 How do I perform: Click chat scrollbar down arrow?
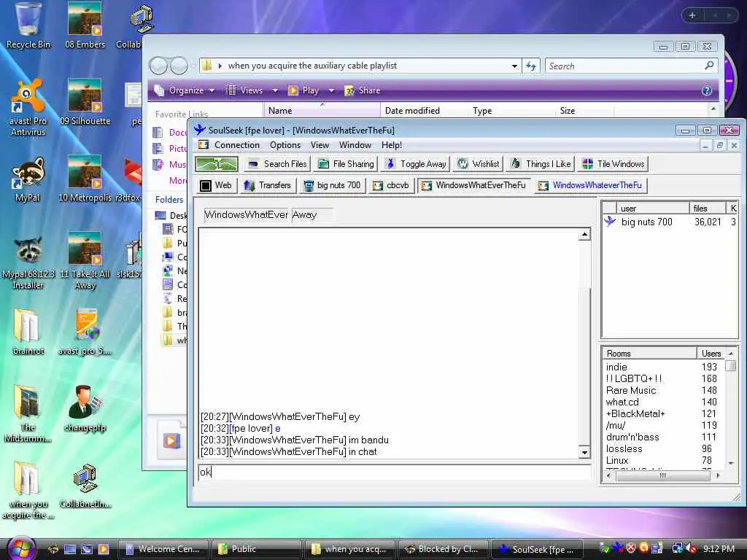pyautogui.click(x=584, y=452)
